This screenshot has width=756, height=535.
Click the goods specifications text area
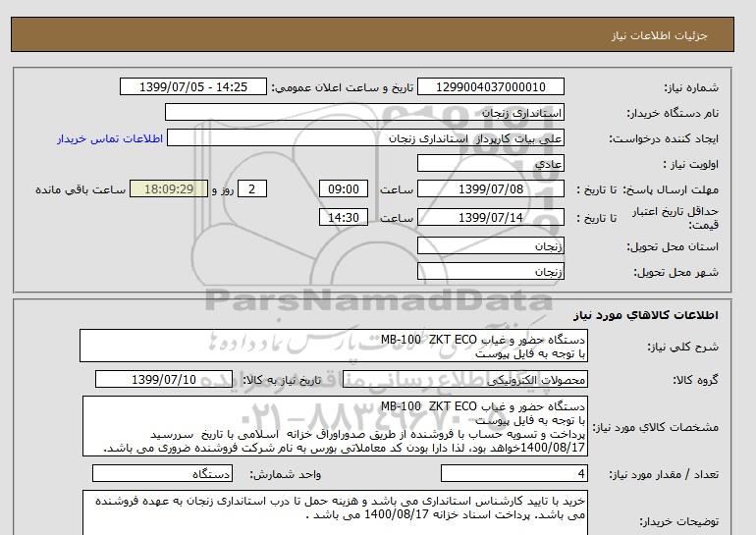tap(335, 426)
